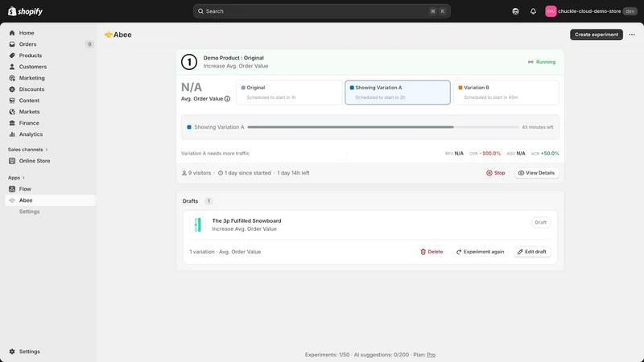Viewport: 644px width, 362px height.
Task: Click ACR +50.0% metric
Action: tap(545, 154)
